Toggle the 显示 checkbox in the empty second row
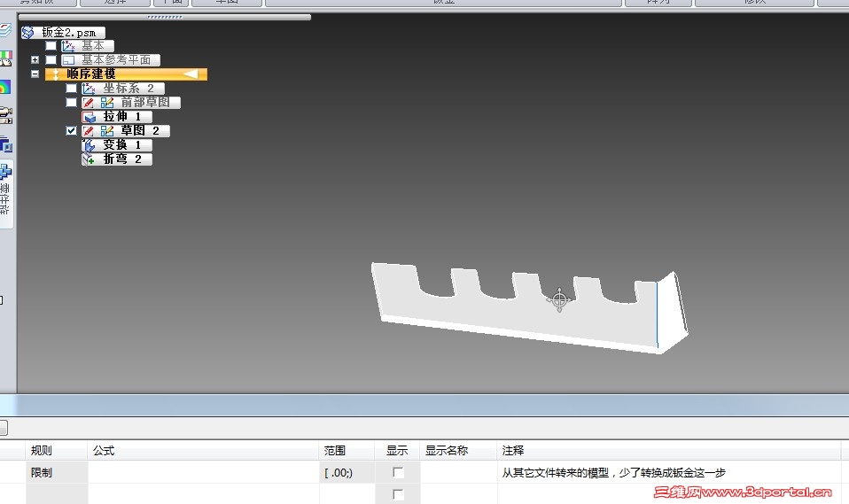Viewport: 849px width, 504px height. click(x=398, y=494)
